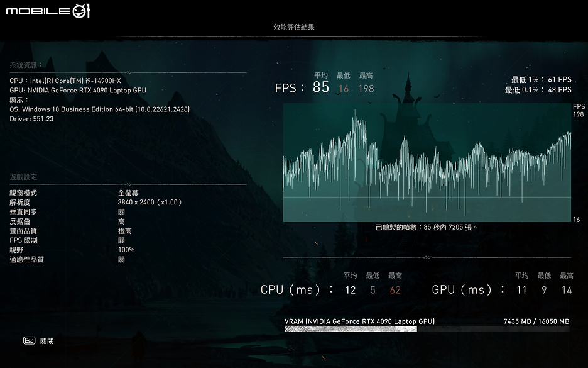Click the Esc key icon
This screenshot has height=368, width=588.
30,340
